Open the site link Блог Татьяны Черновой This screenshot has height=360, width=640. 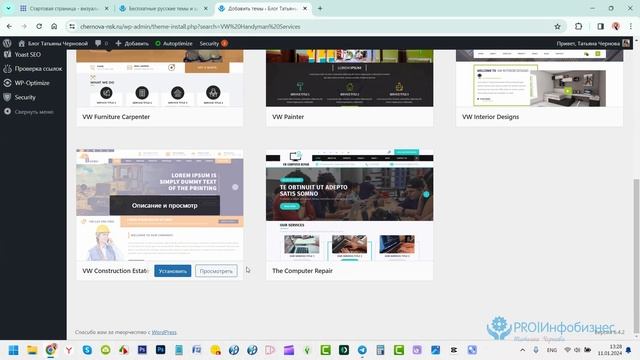(x=53, y=43)
